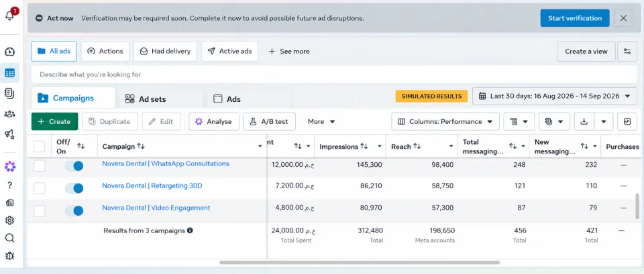Click See more views

[x=289, y=52]
